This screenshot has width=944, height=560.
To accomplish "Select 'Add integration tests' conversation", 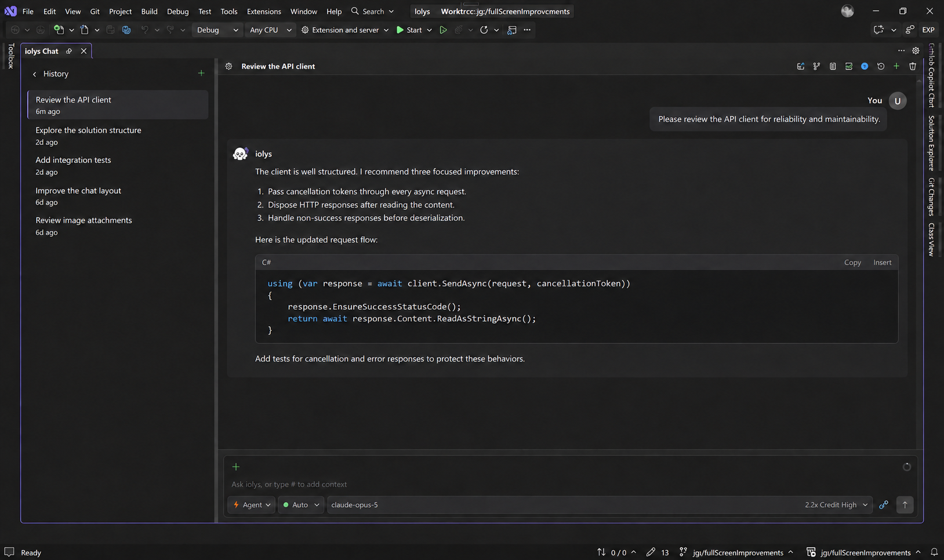I will point(118,166).
